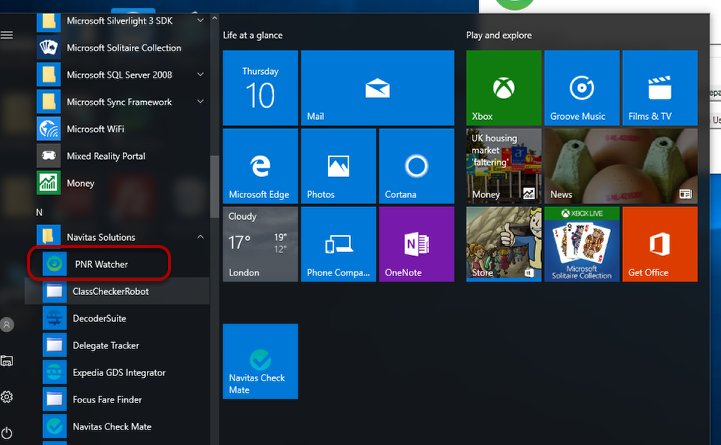Click 'Mixed Reality Portal' label text
The image size is (721, 445).
click(x=106, y=156)
